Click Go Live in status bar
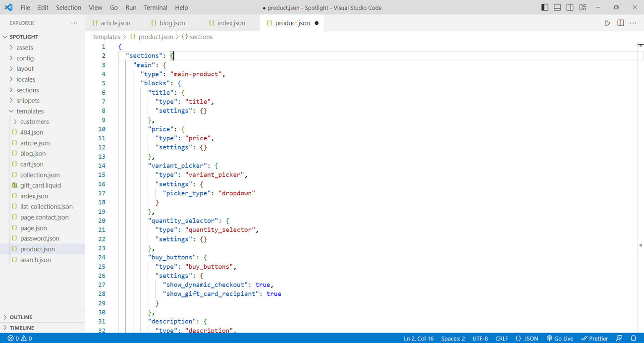This screenshot has height=343, width=644. tap(559, 339)
